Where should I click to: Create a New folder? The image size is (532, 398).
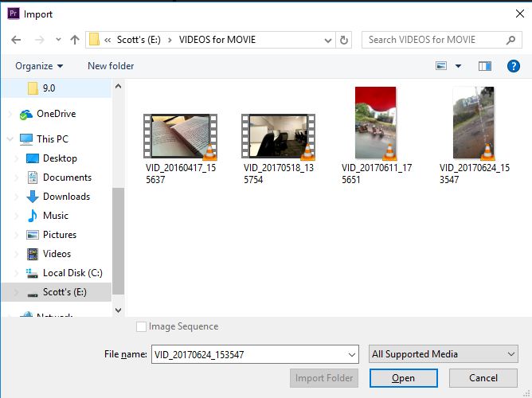click(111, 66)
